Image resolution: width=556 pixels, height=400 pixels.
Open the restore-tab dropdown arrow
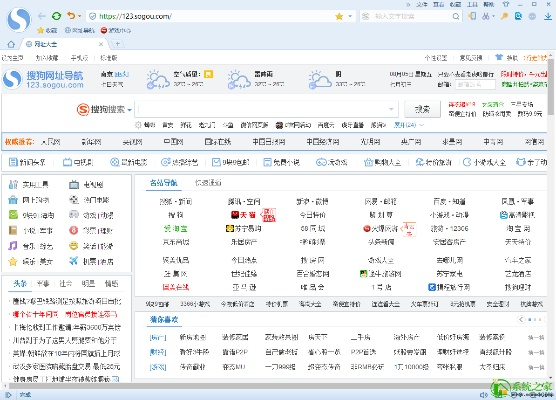[x=79, y=16]
